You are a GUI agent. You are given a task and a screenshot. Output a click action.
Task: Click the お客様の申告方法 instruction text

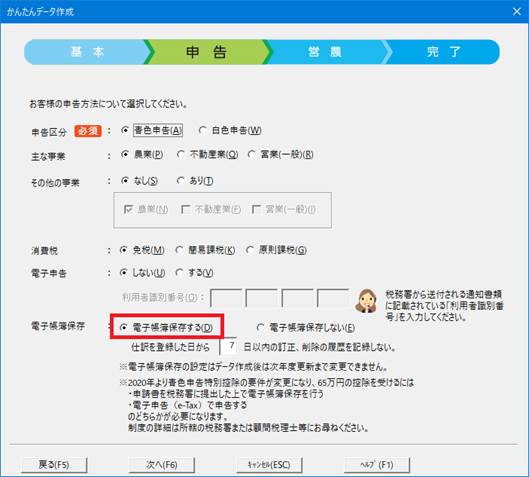tap(108, 104)
